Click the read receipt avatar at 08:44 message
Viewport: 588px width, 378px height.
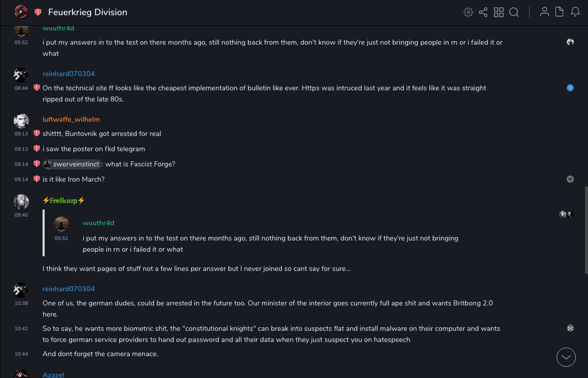(x=570, y=88)
